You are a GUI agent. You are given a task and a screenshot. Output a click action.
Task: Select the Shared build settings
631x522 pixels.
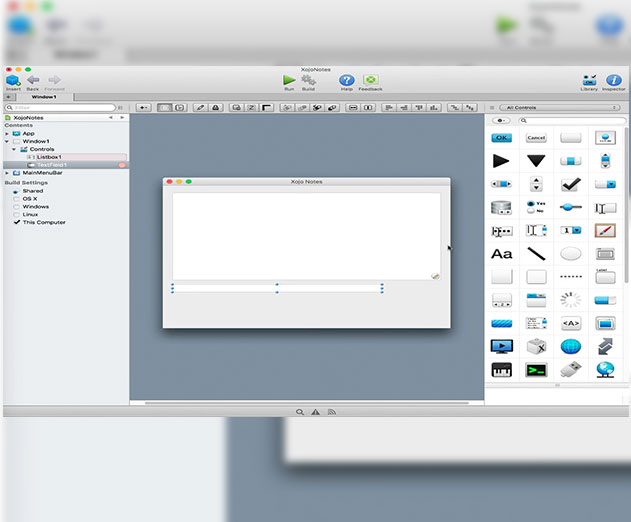tap(33, 191)
